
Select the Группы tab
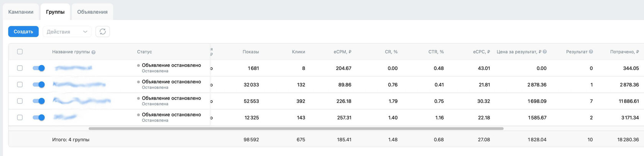tap(55, 12)
